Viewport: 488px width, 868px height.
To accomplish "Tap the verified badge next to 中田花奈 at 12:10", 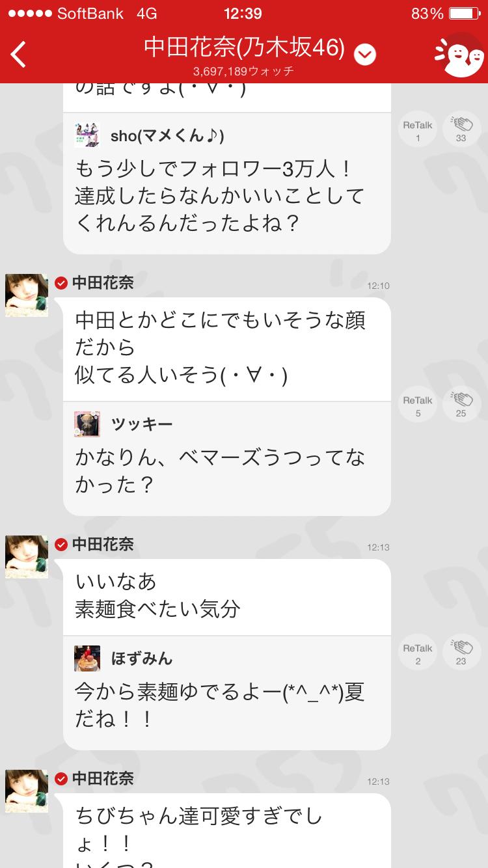I will (x=61, y=283).
